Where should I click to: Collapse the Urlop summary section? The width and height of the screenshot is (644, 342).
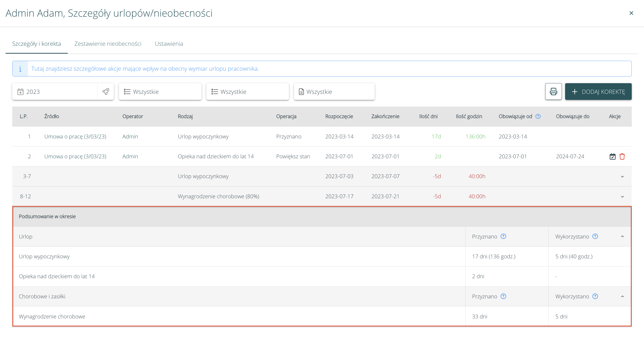[622, 236]
